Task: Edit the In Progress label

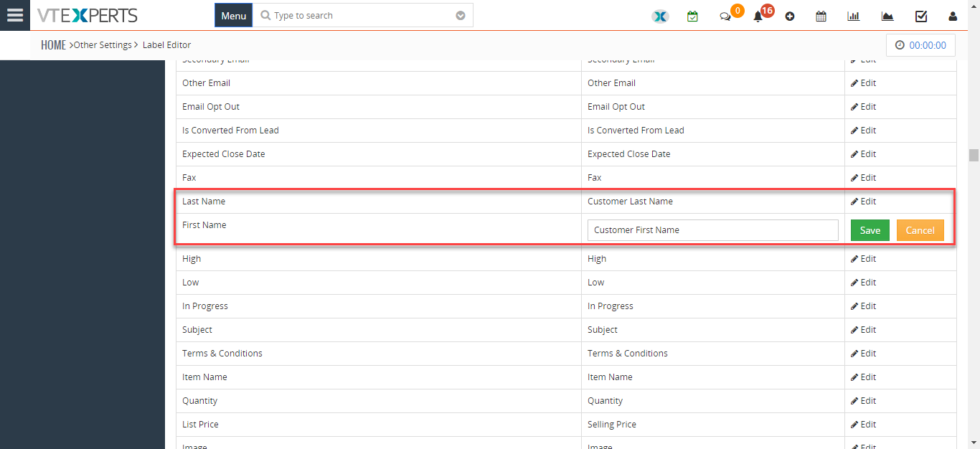Action: [x=863, y=306]
